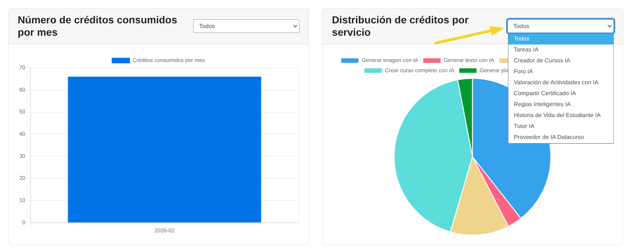Choose Tareas IA from the dropdown list
This screenshot has height=248, width=644.
561,50
